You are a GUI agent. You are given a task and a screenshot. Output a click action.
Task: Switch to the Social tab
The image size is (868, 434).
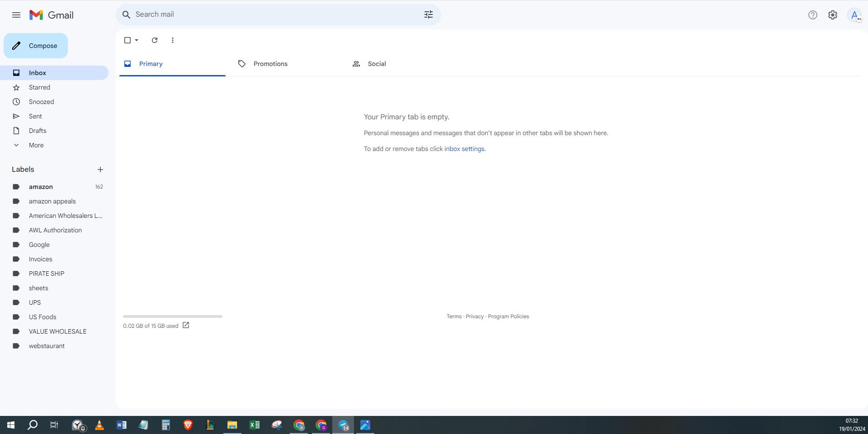[401, 64]
